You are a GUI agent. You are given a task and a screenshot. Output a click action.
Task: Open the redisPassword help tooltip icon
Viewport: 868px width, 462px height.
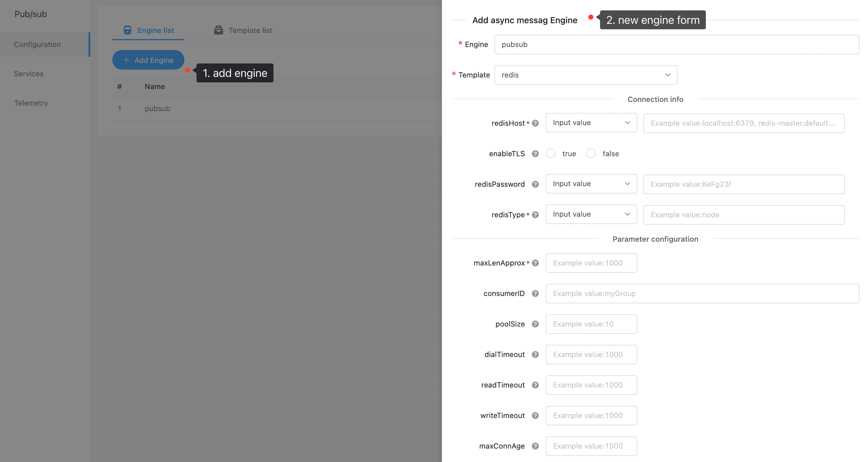point(535,184)
